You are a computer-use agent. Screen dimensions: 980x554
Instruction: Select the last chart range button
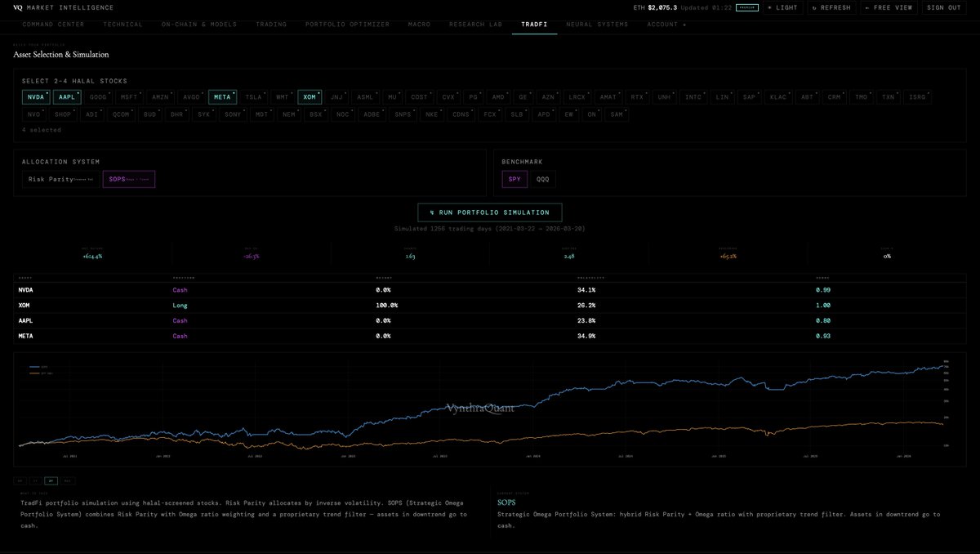click(x=67, y=480)
